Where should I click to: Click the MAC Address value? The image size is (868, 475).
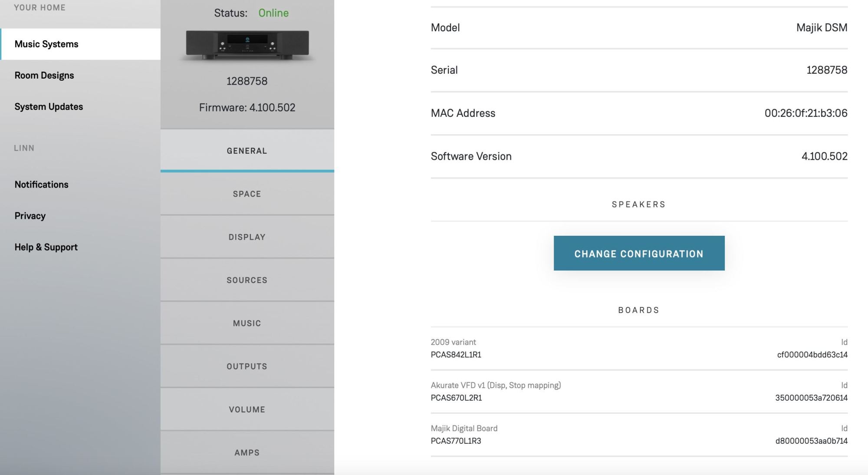806,113
